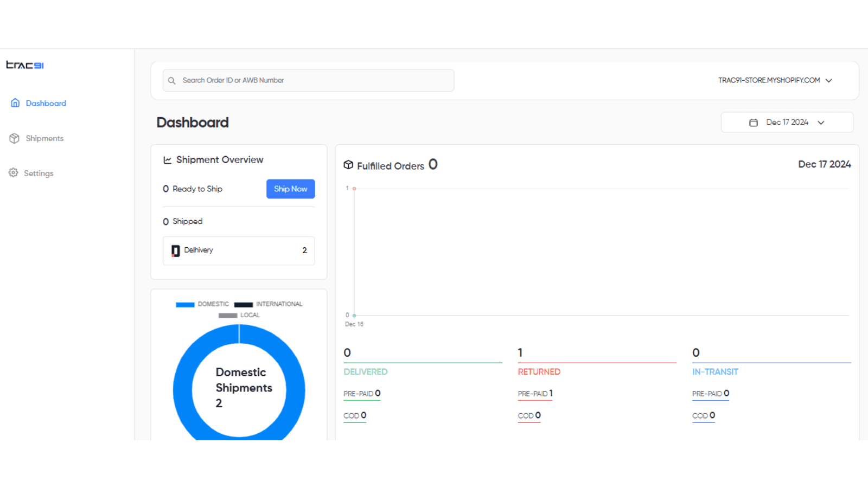Toggle the INTERNATIONAL legend item
This screenshot has width=868, height=488.
(269, 304)
